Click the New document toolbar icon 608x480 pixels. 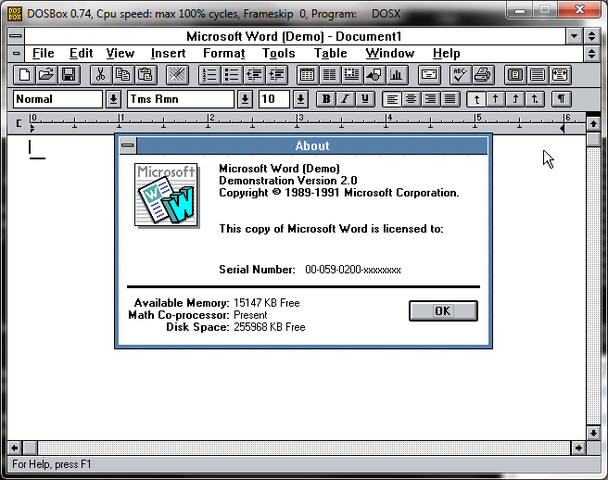[24, 75]
